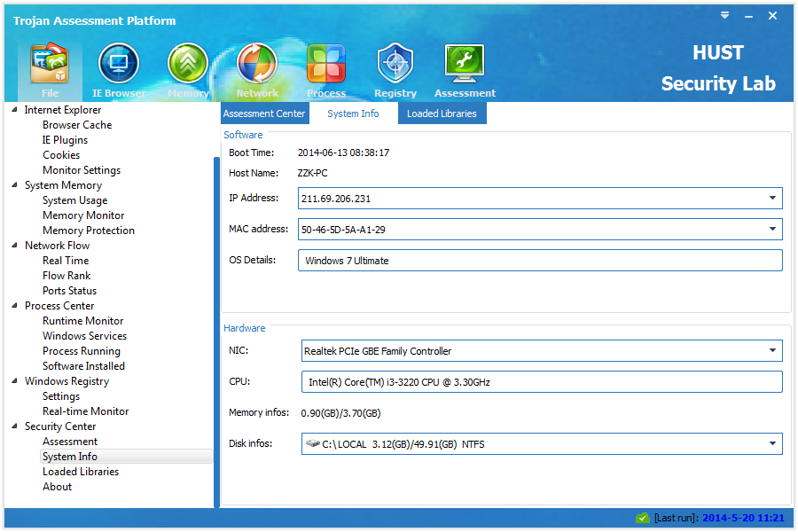Open the Process module icon
The image size is (798, 532).
pos(326,64)
